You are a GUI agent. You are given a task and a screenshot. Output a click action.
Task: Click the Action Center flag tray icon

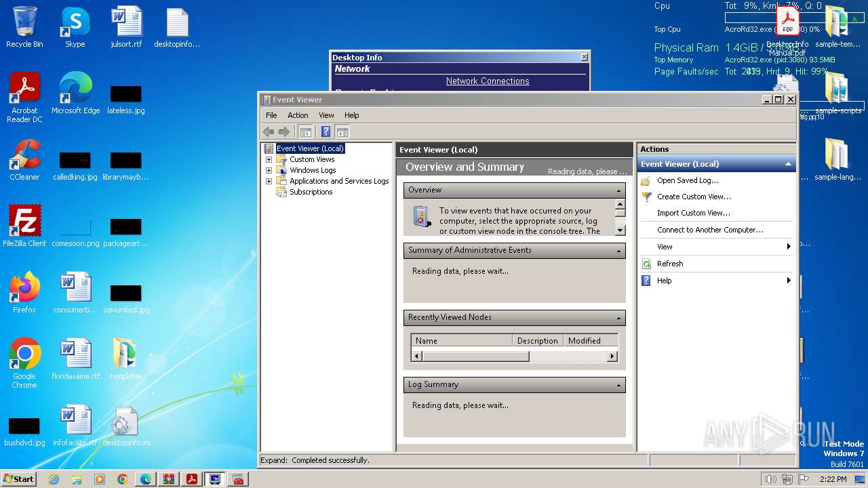pos(804,479)
